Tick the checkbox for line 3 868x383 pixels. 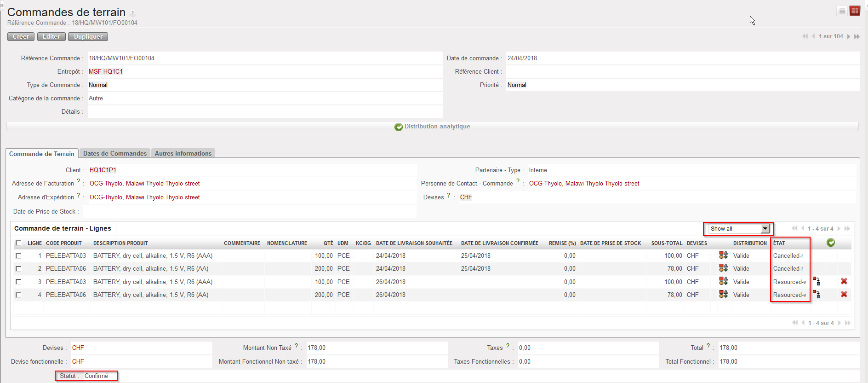18,282
